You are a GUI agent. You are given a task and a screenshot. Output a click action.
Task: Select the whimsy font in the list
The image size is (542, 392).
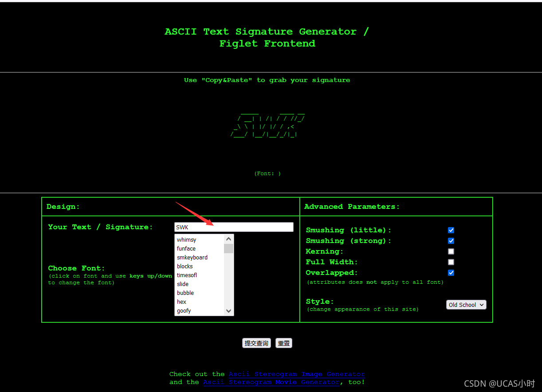click(x=199, y=239)
